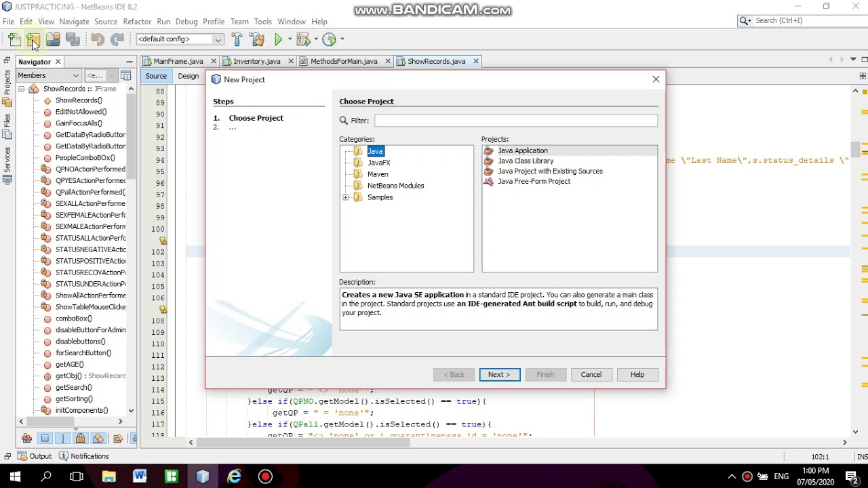The height and width of the screenshot is (488, 868).
Task: Click the Build Project hammer icon
Action: [x=237, y=40]
